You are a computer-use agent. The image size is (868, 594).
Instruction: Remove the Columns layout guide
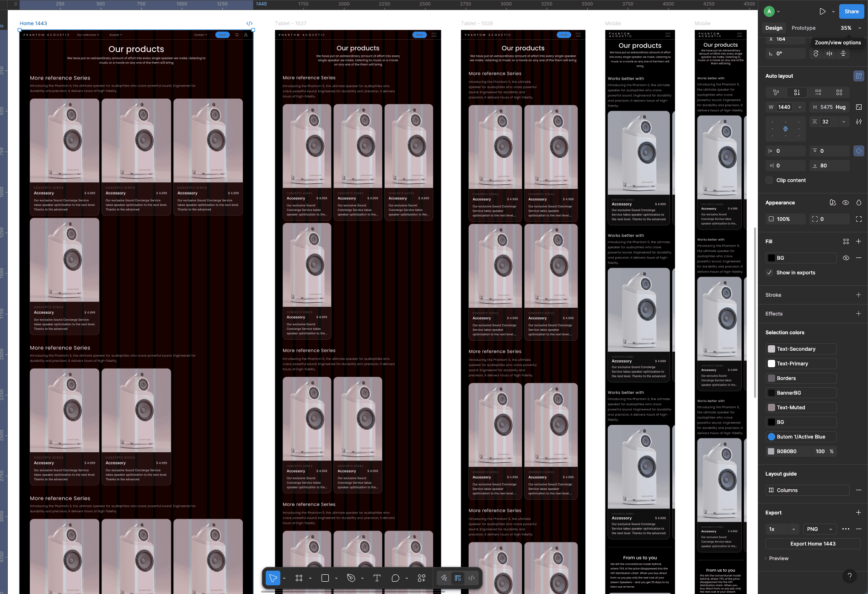(x=858, y=490)
